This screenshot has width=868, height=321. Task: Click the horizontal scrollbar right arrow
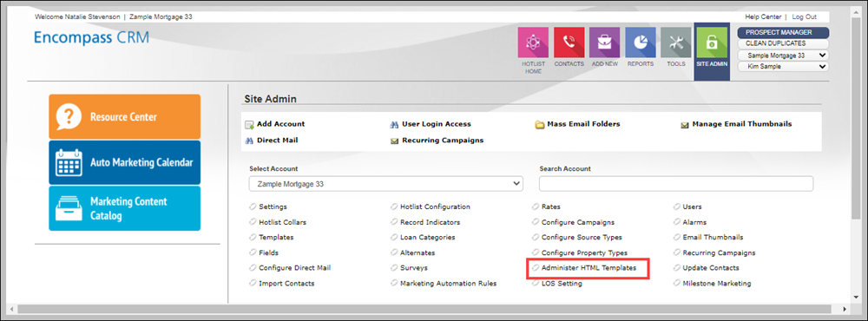pos(845,309)
